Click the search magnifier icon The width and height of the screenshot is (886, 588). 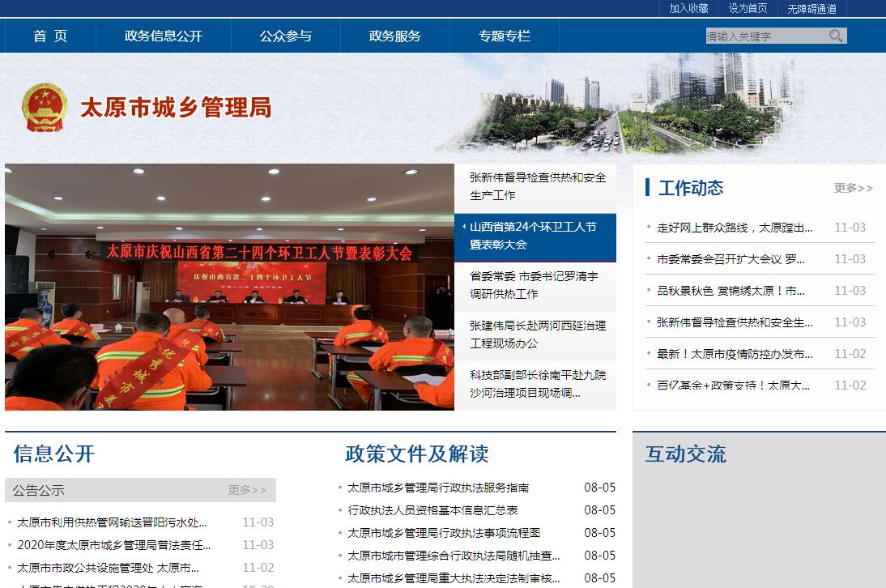point(836,36)
